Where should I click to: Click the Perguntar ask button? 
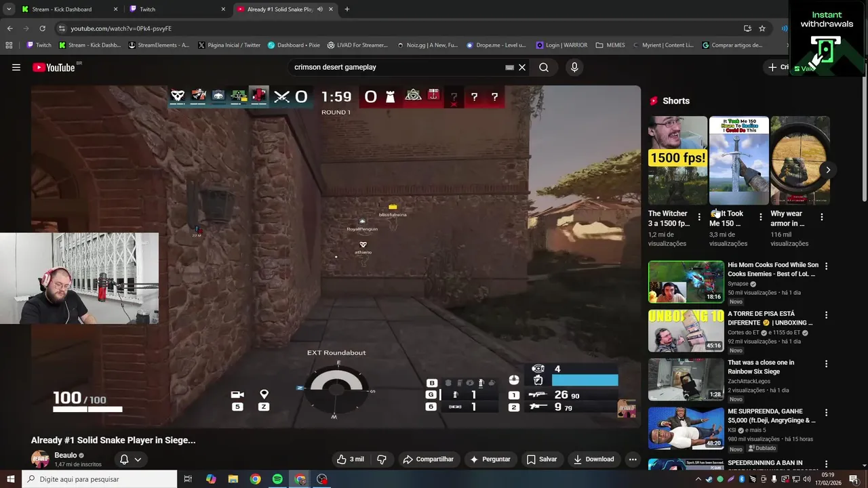(x=490, y=459)
